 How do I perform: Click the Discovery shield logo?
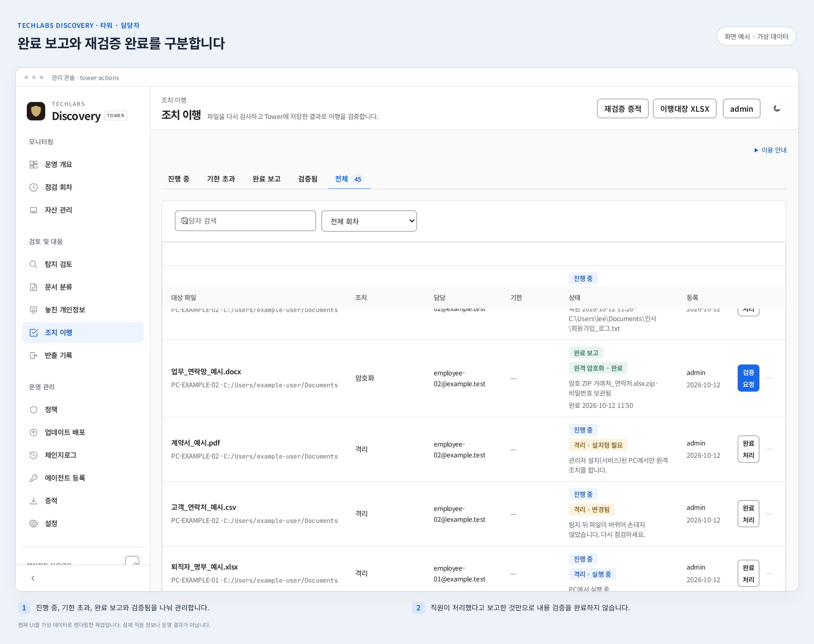tap(36, 111)
